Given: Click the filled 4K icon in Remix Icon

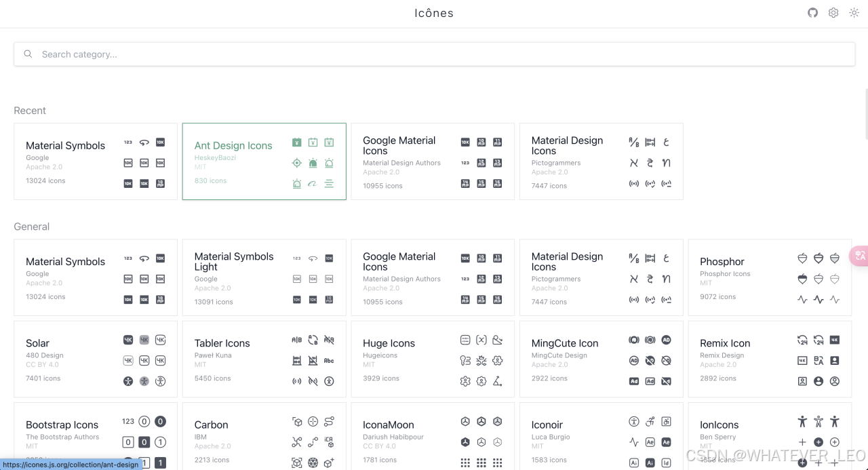Looking at the screenshot, I should [835, 340].
